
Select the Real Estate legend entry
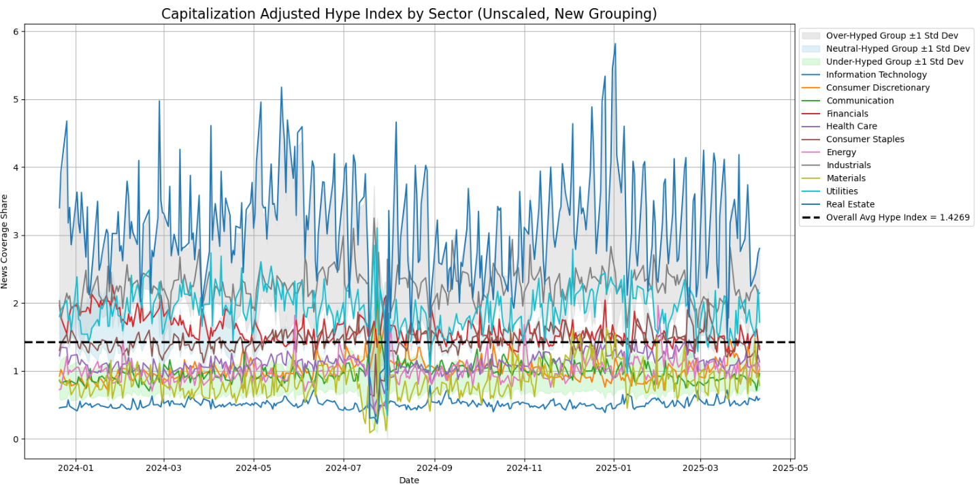click(850, 204)
